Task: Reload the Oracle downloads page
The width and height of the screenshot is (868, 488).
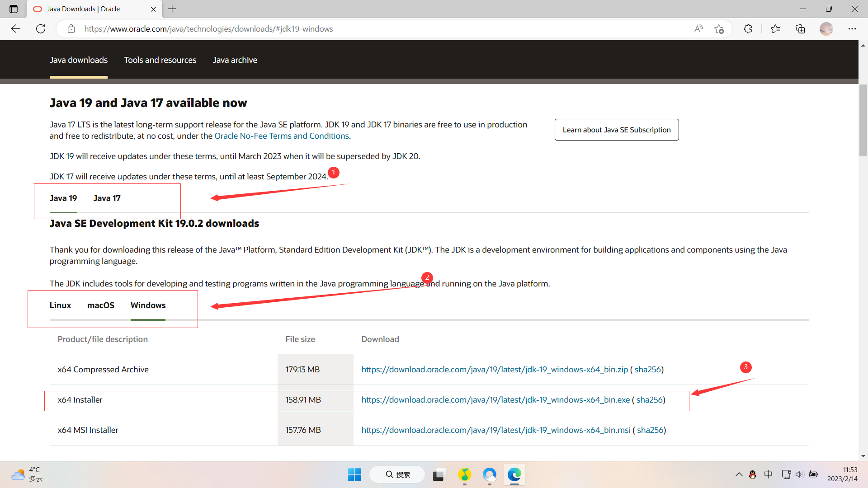Action: tap(41, 29)
